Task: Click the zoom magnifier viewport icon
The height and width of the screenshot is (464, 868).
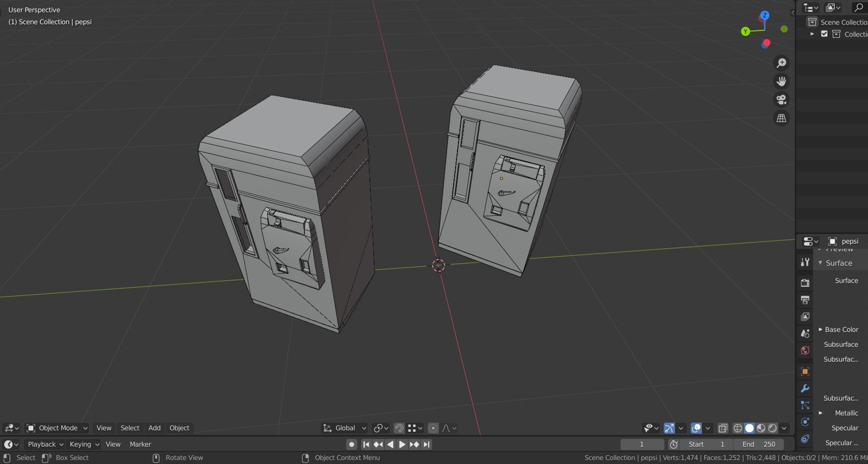Action: pyautogui.click(x=781, y=63)
